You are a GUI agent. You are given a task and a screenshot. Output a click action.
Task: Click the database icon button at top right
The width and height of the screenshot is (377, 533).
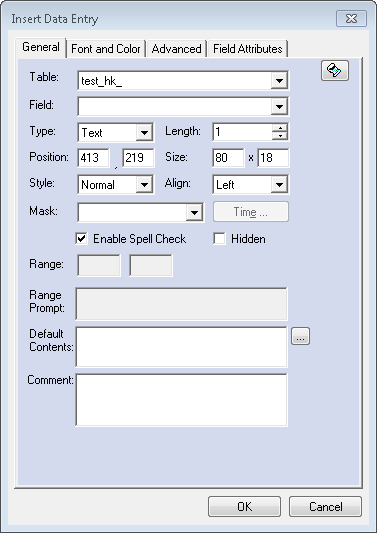point(335,71)
